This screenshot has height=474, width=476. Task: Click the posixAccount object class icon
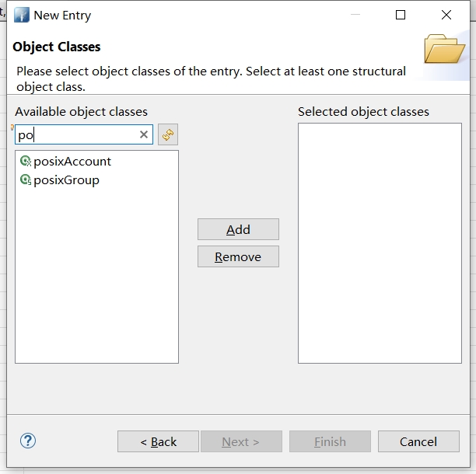point(25,162)
